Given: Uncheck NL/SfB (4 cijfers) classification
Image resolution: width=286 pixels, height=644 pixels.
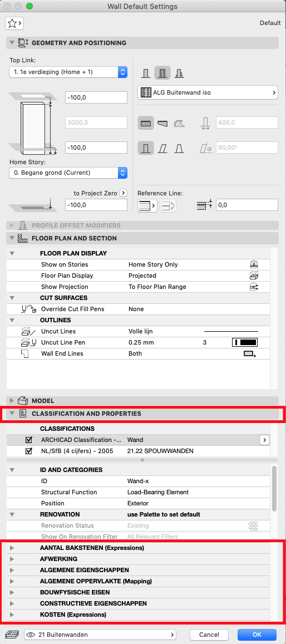Looking at the screenshot, I should [29, 451].
